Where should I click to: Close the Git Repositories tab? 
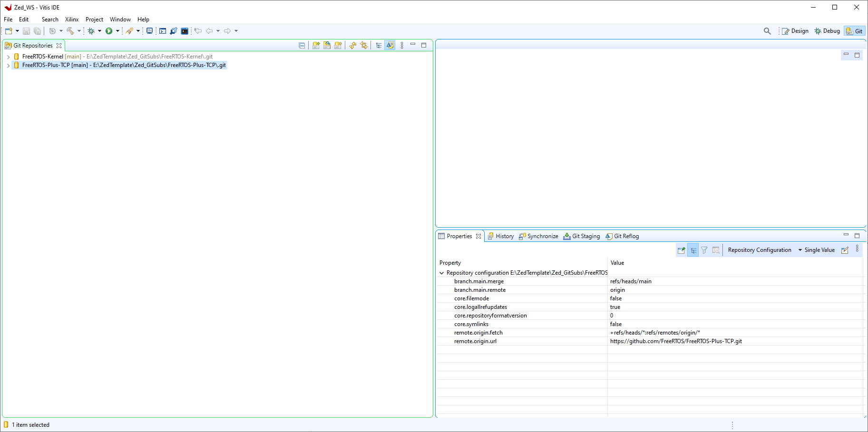[x=59, y=46]
